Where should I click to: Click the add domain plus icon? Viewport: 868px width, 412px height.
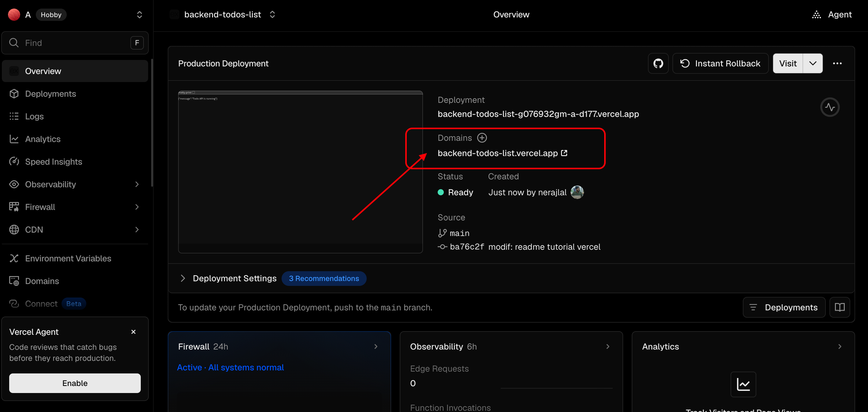482,138
